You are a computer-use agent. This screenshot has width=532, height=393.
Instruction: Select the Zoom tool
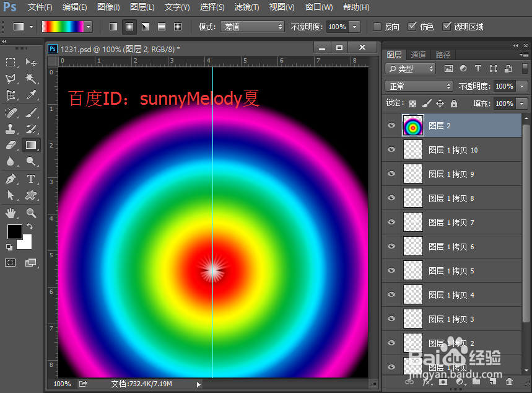31,213
